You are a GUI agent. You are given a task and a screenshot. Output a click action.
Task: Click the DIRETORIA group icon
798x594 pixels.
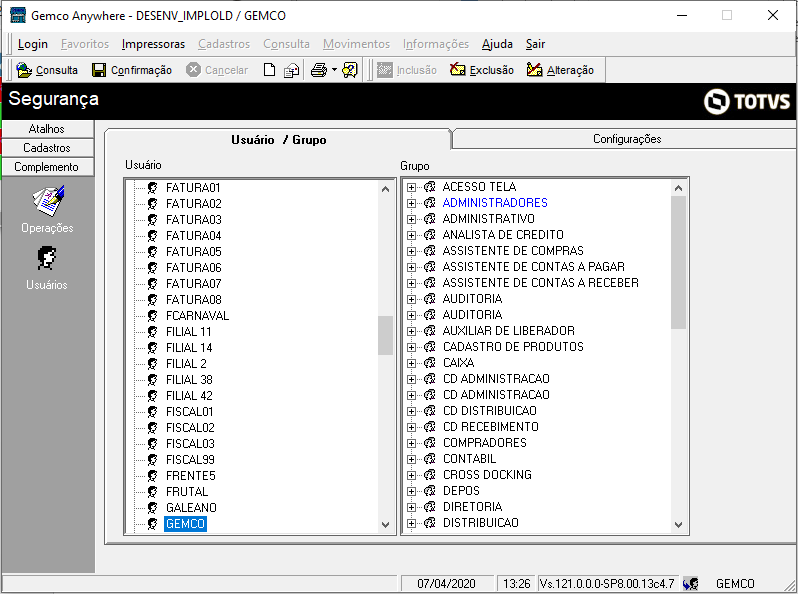pyautogui.click(x=430, y=506)
